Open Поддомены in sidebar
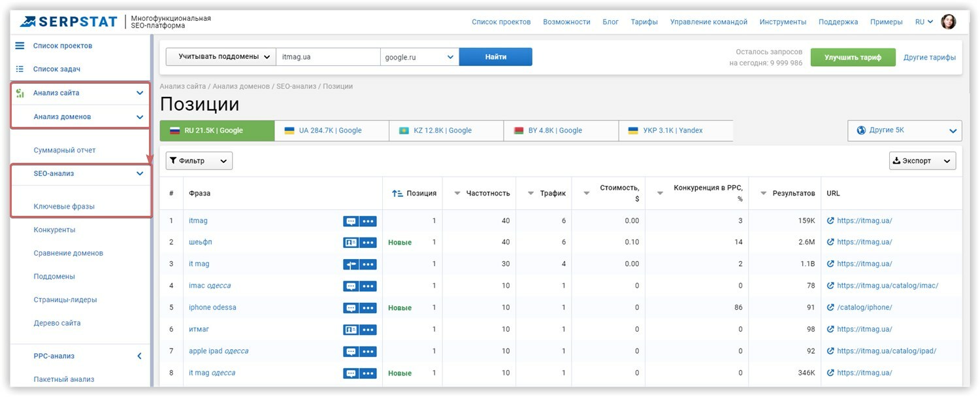The height and width of the screenshot is (397, 980). click(54, 277)
